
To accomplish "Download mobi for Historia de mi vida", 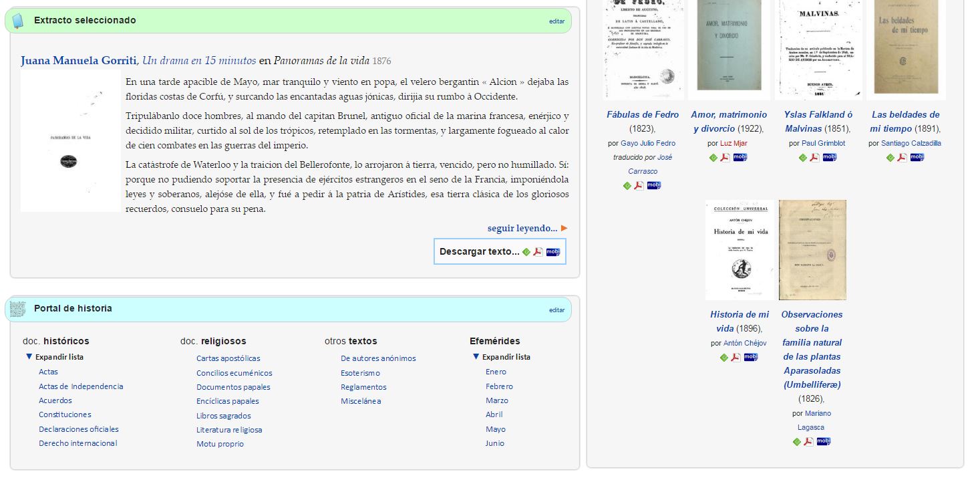I will tap(751, 357).
